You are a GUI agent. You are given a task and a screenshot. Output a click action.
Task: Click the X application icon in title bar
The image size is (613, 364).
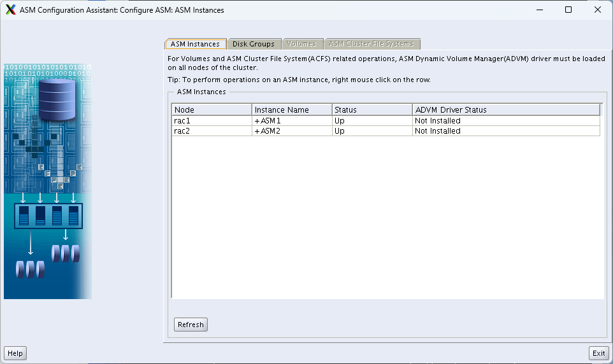[11, 10]
